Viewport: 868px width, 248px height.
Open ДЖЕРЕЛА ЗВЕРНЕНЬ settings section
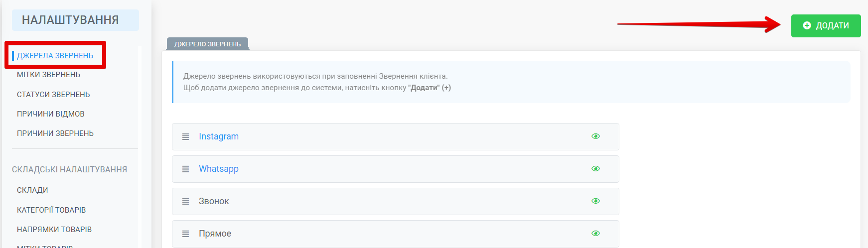(x=55, y=56)
